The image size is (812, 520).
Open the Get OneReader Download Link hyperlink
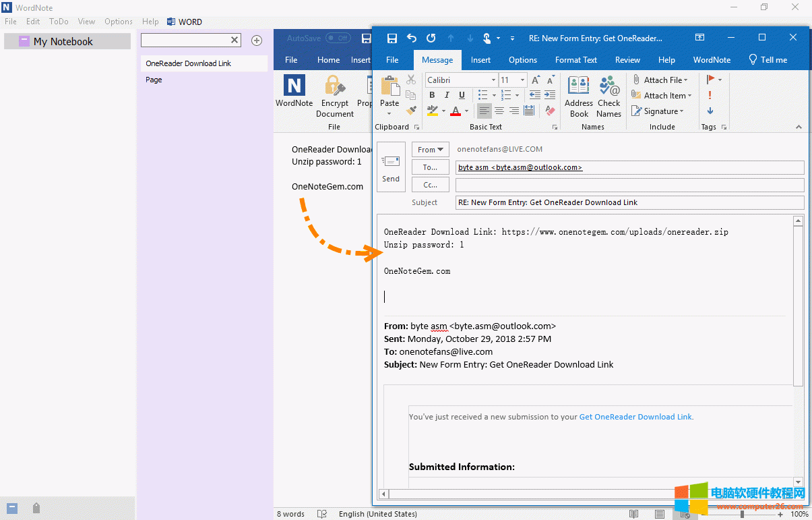pos(635,417)
